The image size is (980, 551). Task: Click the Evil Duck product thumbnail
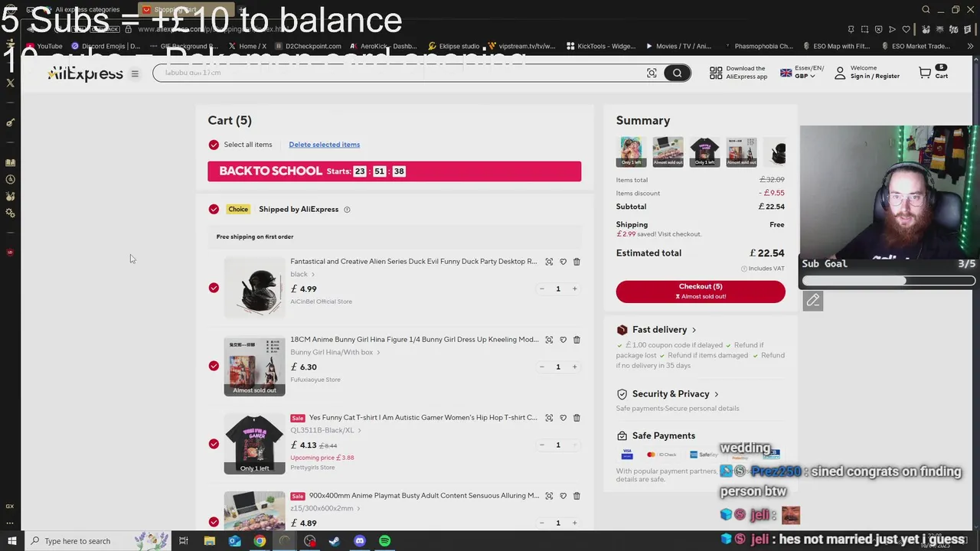tap(254, 288)
